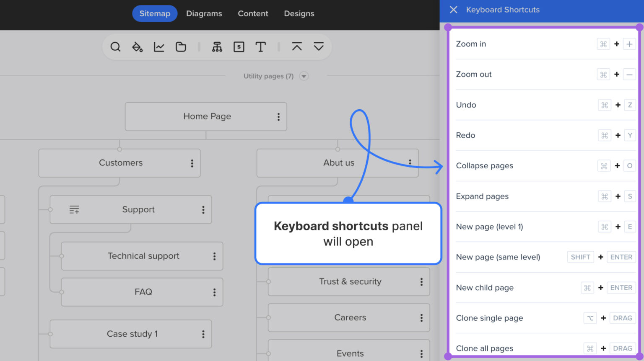Select the Search tool in the toolbar

(x=115, y=46)
